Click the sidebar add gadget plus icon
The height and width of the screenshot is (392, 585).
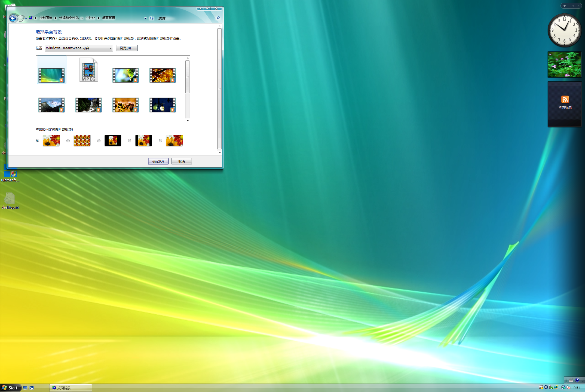coord(565,6)
